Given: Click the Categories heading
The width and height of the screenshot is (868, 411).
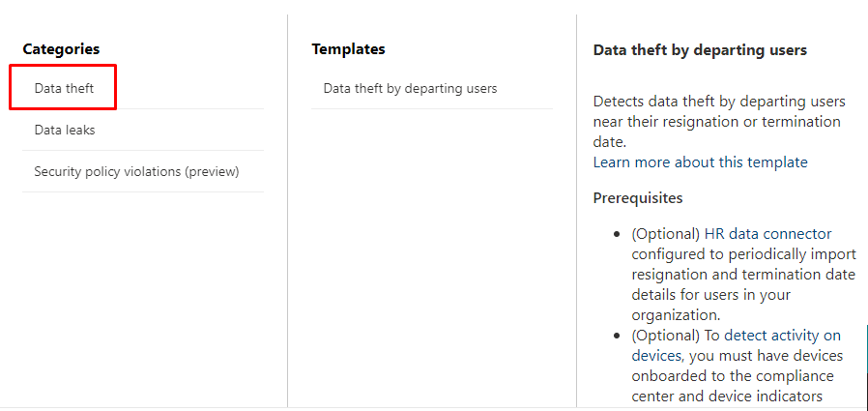Looking at the screenshot, I should pyautogui.click(x=61, y=48).
